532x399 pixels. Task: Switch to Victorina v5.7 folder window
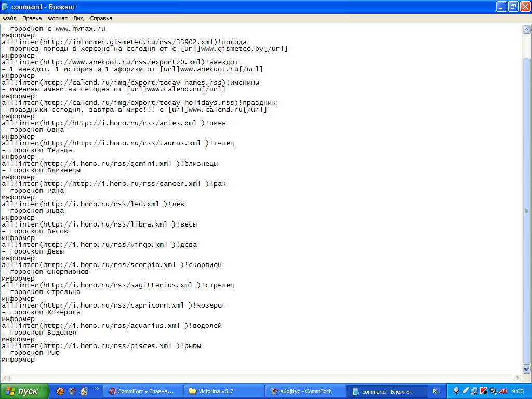[224, 391]
